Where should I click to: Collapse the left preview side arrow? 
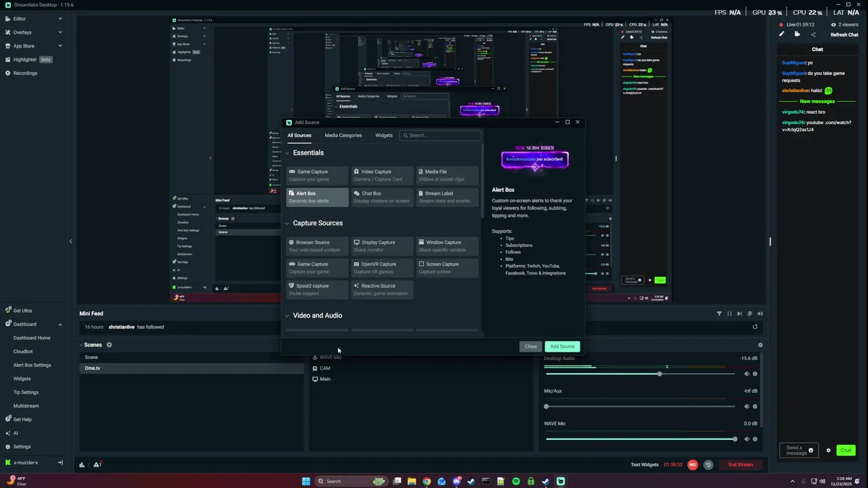(71, 241)
